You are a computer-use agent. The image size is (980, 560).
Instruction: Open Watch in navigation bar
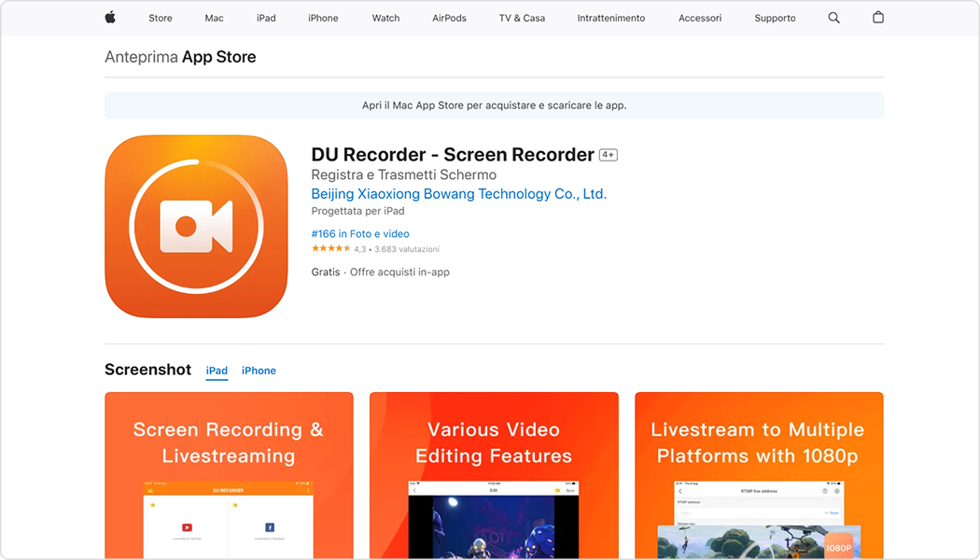[x=385, y=18]
